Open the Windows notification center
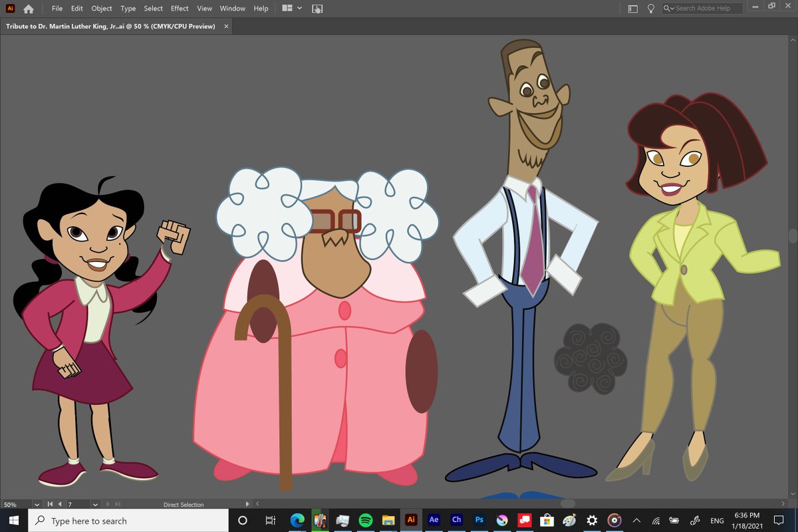Screen dimensions: 798x532 coord(779,521)
